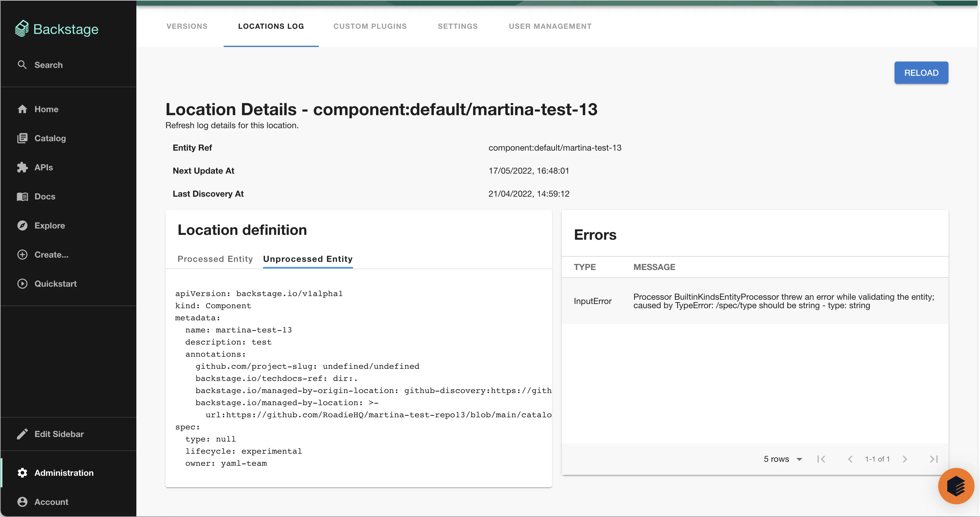Click the next page chevron in Errors pagination
Viewport: 980px width, 517px height.
905,459
